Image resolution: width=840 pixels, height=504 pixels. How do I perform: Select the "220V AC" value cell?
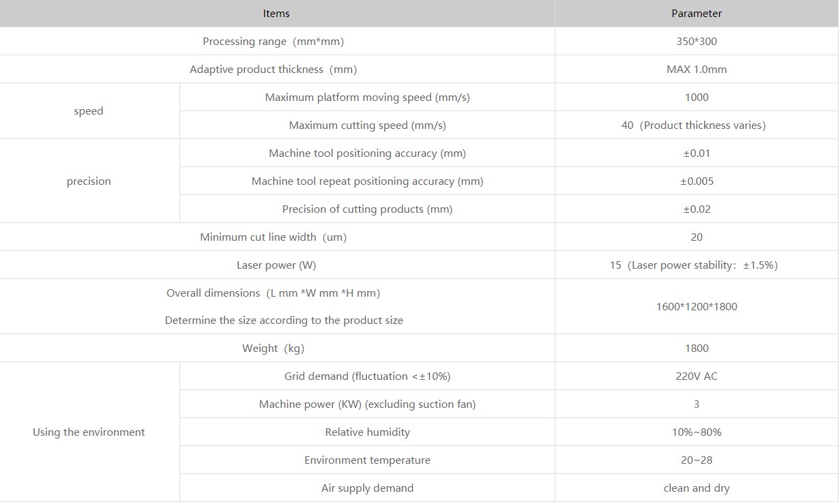click(x=696, y=376)
